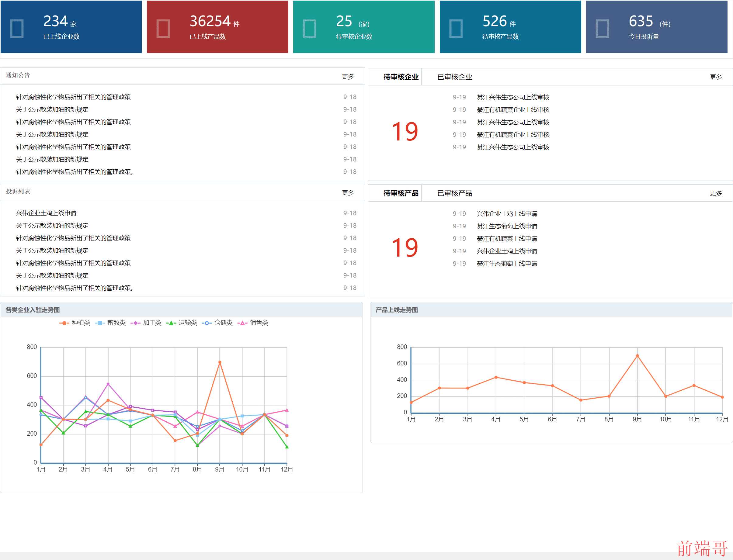The height and width of the screenshot is (560, 733).
Task: Toggle 畜牧类 legend series
Action: click(x=110, y=323)
